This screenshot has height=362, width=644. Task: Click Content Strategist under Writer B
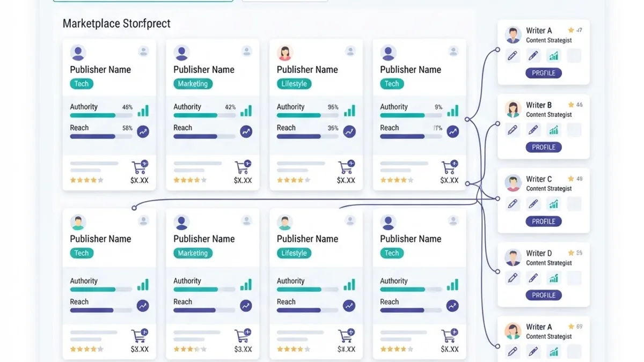tap(549, 115)
